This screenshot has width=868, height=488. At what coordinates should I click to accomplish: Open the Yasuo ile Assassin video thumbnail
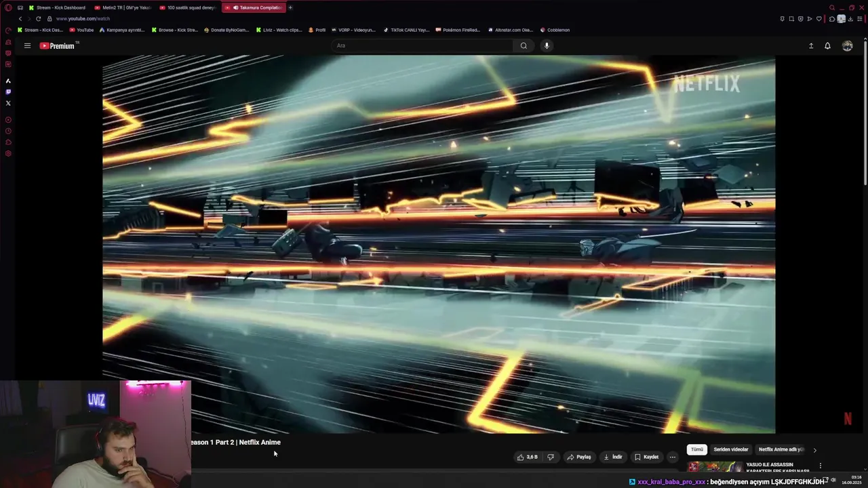(715, 468)
